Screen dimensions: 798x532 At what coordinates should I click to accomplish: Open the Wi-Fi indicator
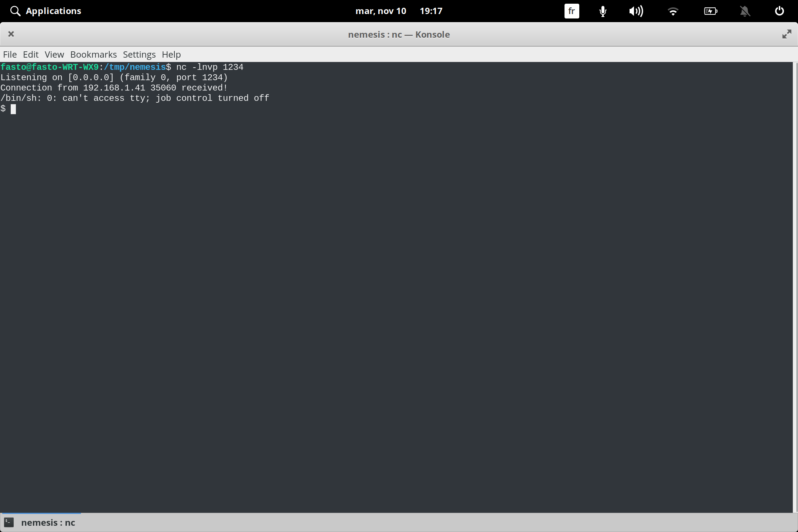pyautogui.click(x=673, y=11)
